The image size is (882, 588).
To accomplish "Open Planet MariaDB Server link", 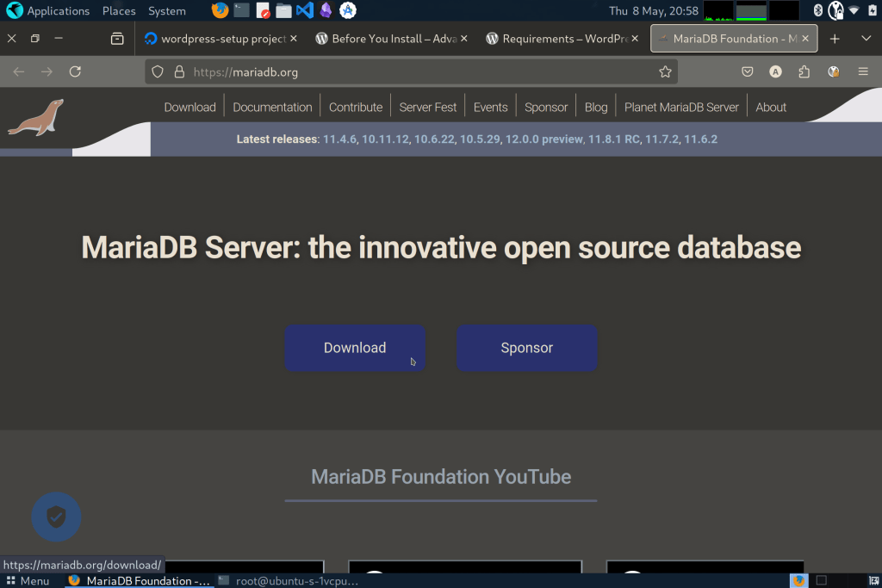I will [681, 107].
